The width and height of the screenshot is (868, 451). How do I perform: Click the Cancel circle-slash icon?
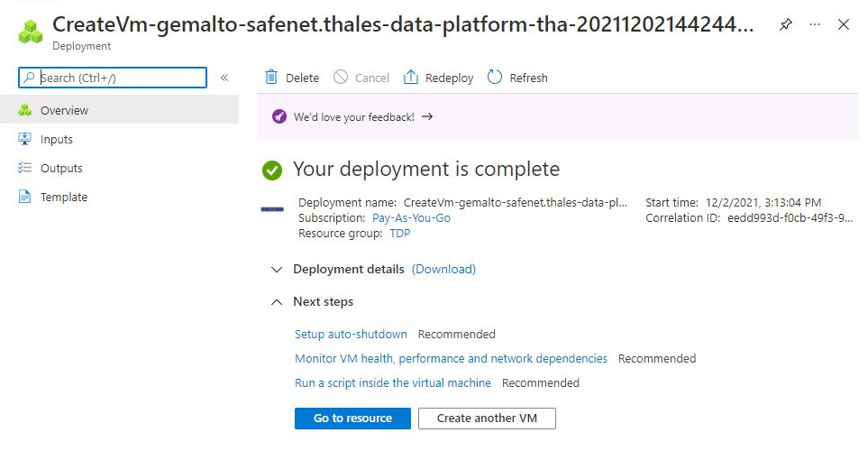(x=341, y=77)
